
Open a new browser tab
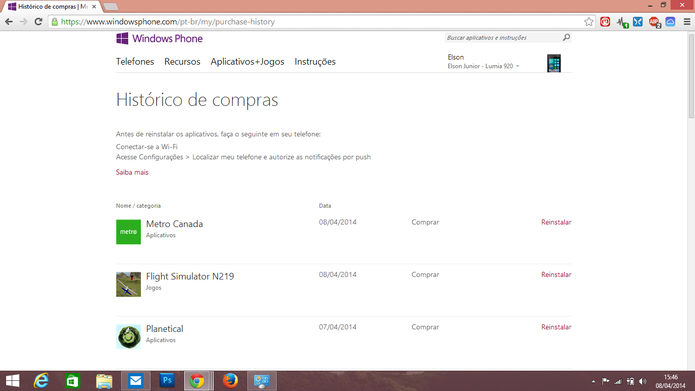point(111,7)
